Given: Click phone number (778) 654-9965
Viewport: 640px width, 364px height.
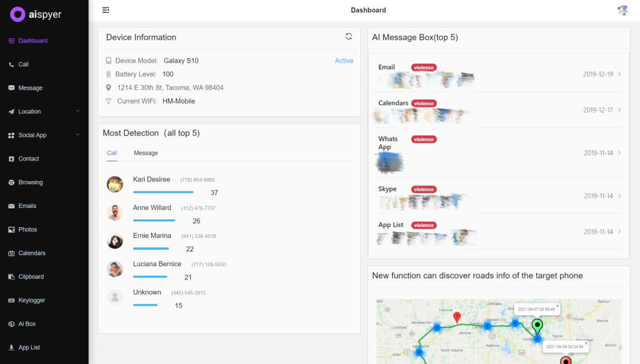Looking at the screenshot, I should click(198, 180).
